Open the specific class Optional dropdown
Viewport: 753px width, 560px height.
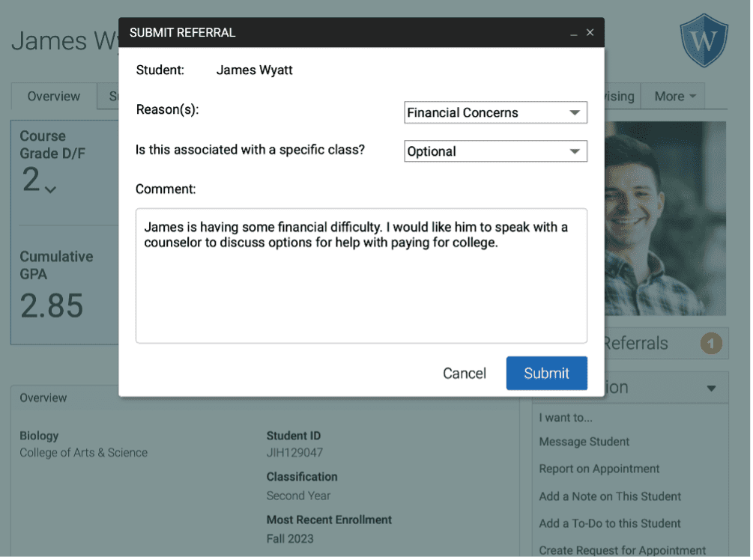[x=495, y=151]
